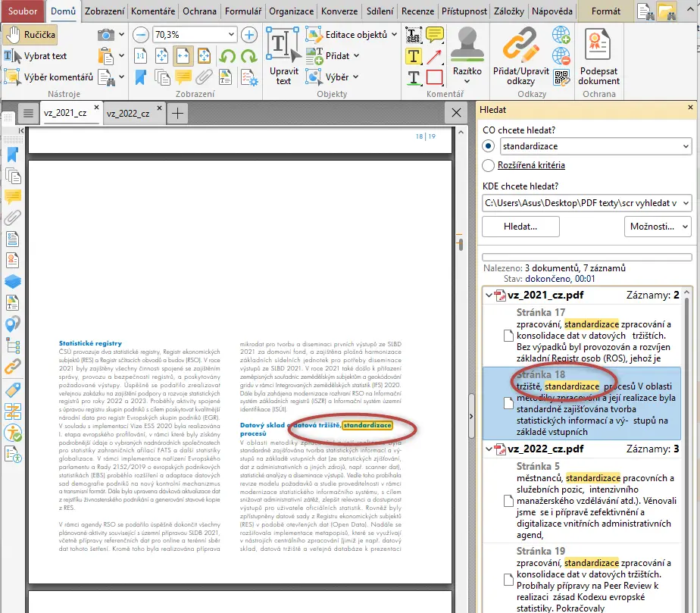Click Přidat/Upravit odkazy link tool
This screenshot has width=700, height=613.
pos(521,56)
